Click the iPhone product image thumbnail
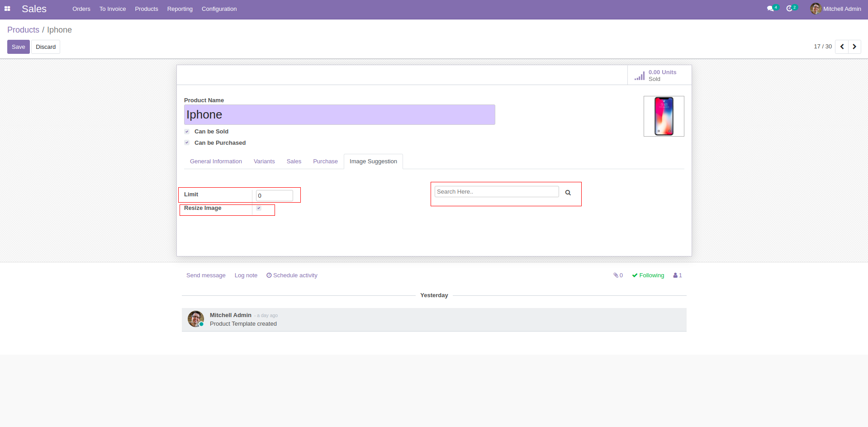 [664, 116]
